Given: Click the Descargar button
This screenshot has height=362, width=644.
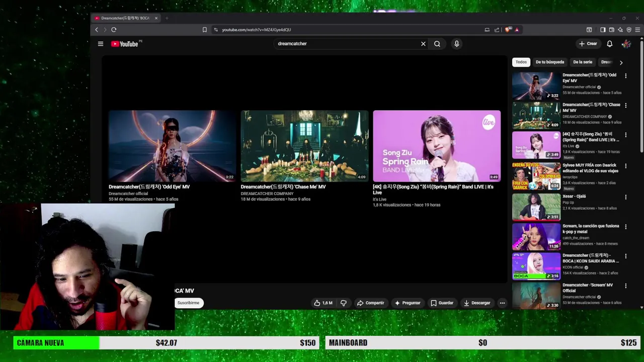Looking at the screenshot, I should 477,303.
